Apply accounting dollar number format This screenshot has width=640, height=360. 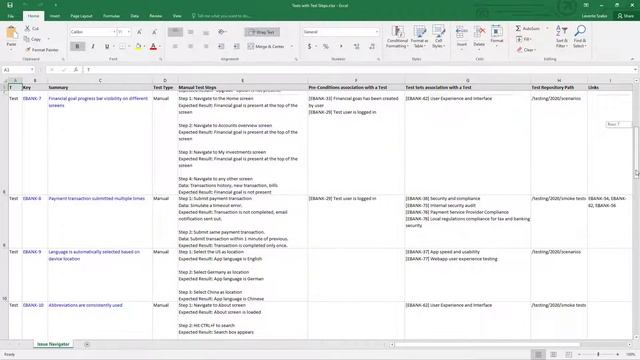pos(309,47)
